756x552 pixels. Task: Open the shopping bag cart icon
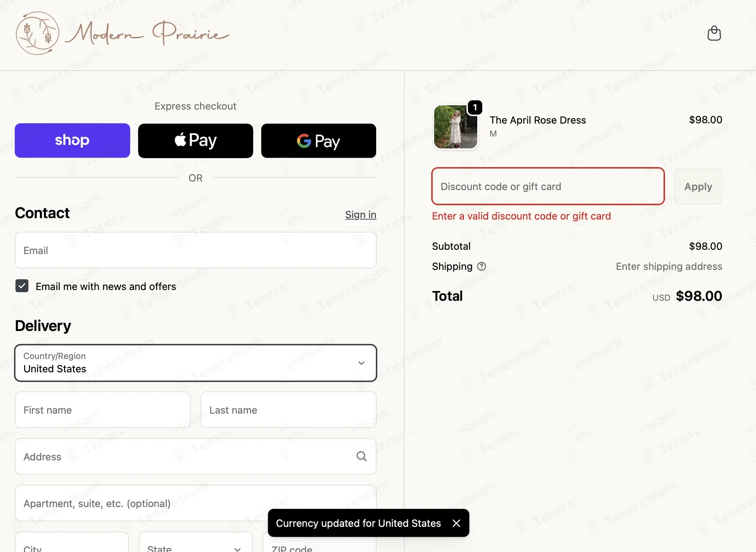[x=714, y=33]
